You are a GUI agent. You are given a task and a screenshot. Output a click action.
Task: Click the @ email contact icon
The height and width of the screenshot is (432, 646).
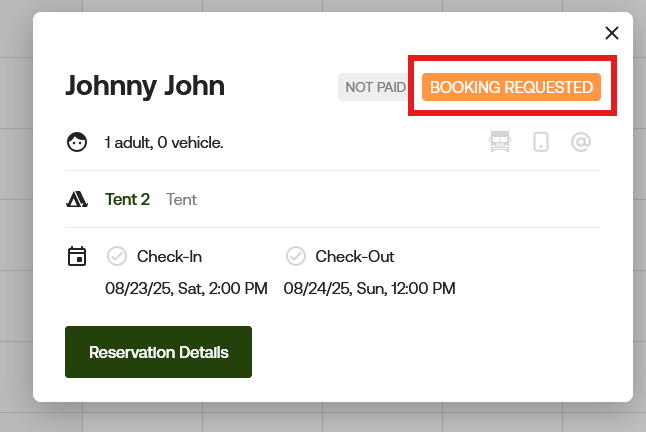(581, 142)
